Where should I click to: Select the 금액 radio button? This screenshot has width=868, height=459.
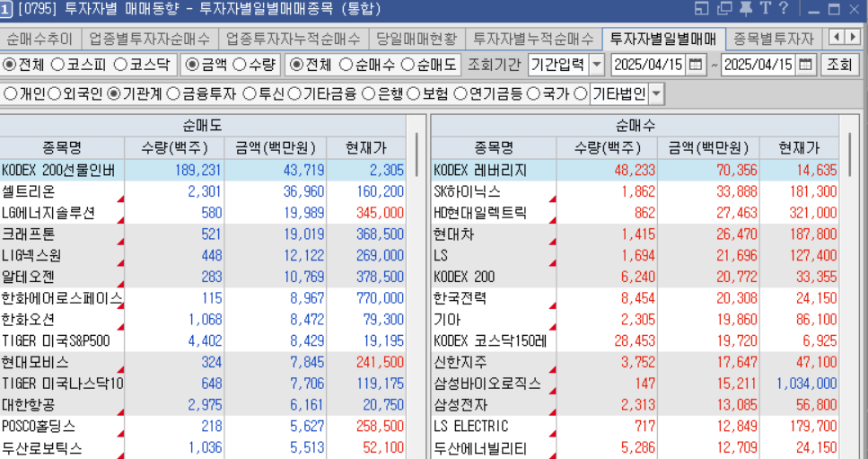[x=191, y=65]
